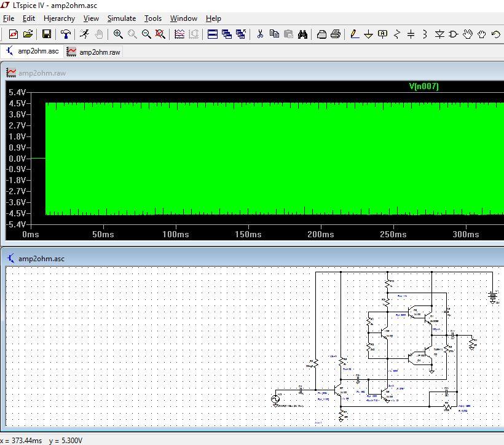Run the simulation with the running-man icon
504x445 pixels.
(x=85, y=34)
